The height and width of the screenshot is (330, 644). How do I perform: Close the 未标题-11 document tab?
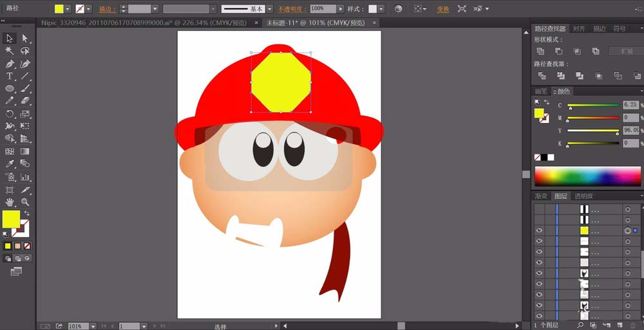375,23
